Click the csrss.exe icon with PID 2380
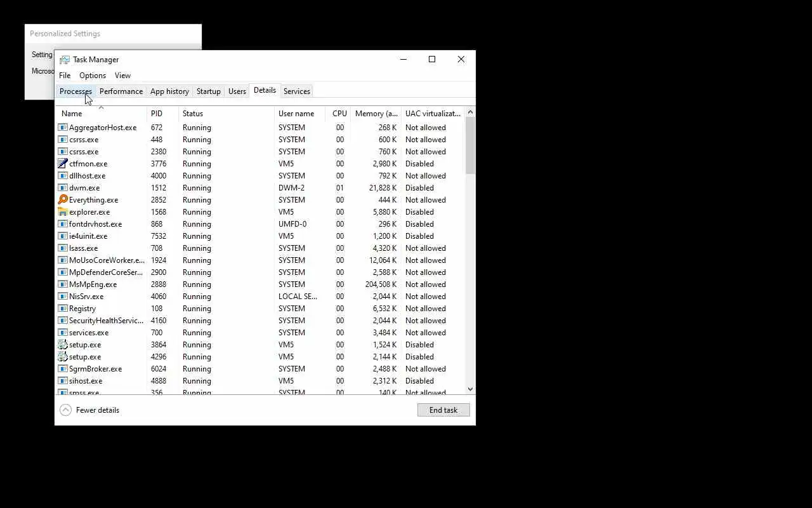The image size is (812, 508). click(x=63, y=152)
